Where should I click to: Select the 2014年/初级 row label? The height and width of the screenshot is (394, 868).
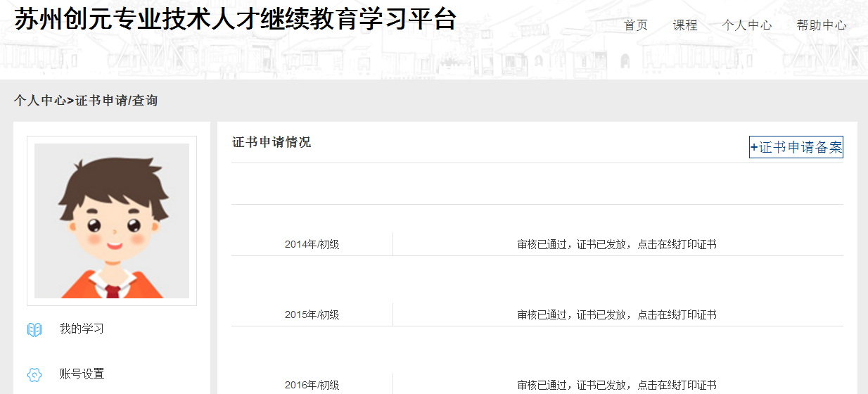coord(312,245)
